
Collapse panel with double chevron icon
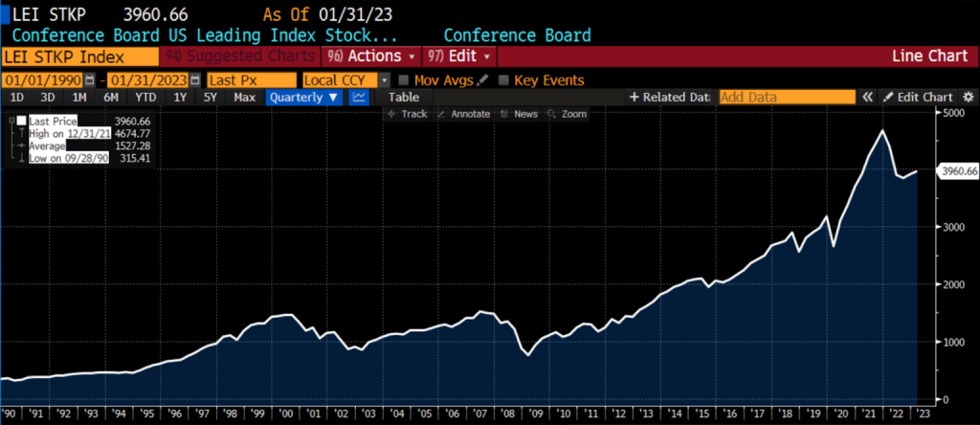[868, 97]
